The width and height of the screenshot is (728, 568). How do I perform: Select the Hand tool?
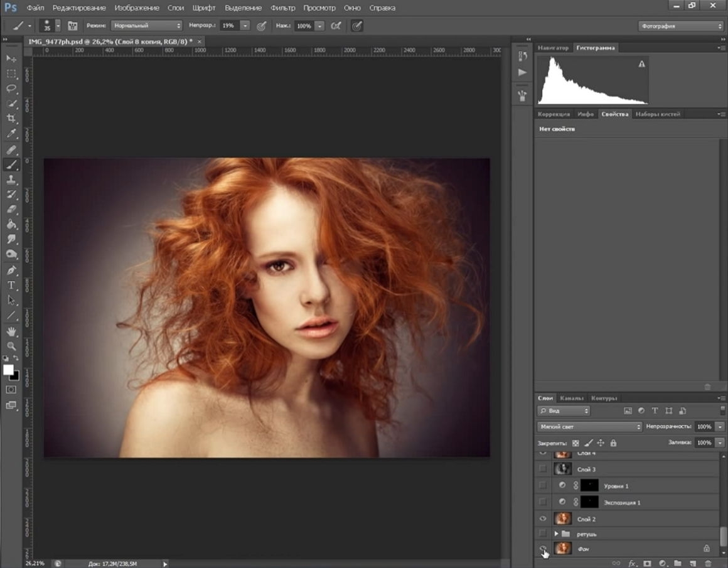(x=11, y=331)
